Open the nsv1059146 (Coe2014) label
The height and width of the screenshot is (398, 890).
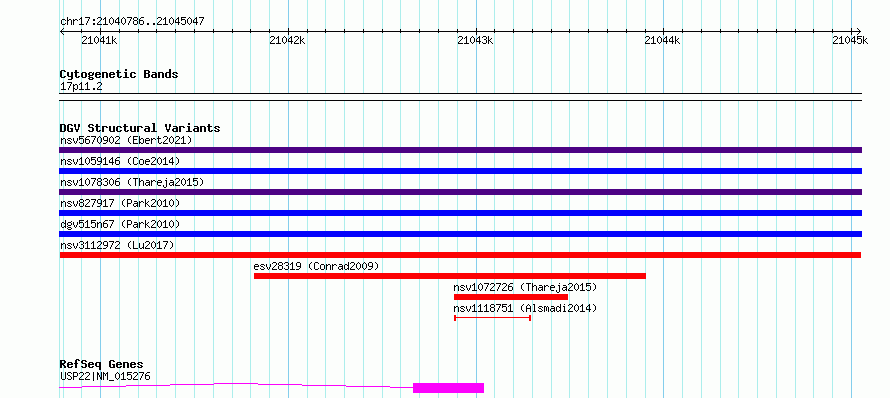(120, 161)
